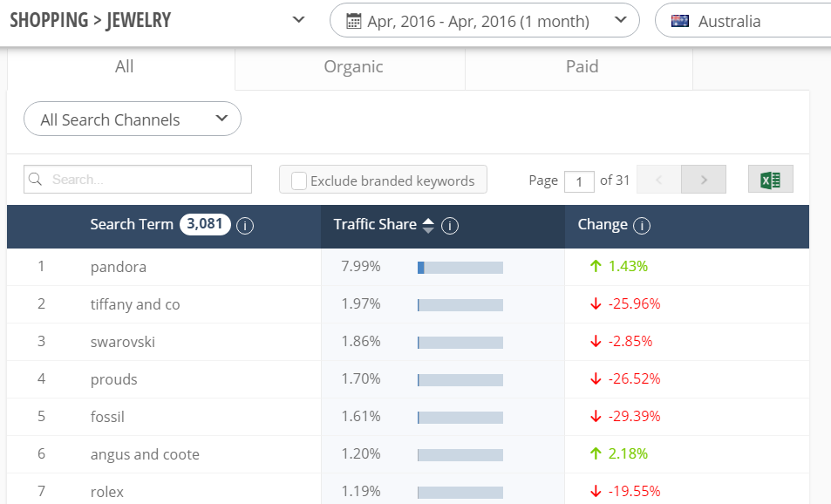Click the -19.55% change value
This screenshot has width=831, height=504.
635,491
